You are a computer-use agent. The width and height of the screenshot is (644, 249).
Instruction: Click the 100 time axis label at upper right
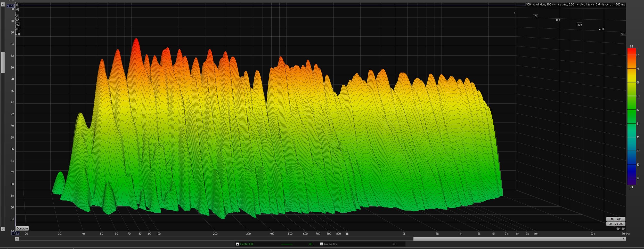click(x=535, y=17)
